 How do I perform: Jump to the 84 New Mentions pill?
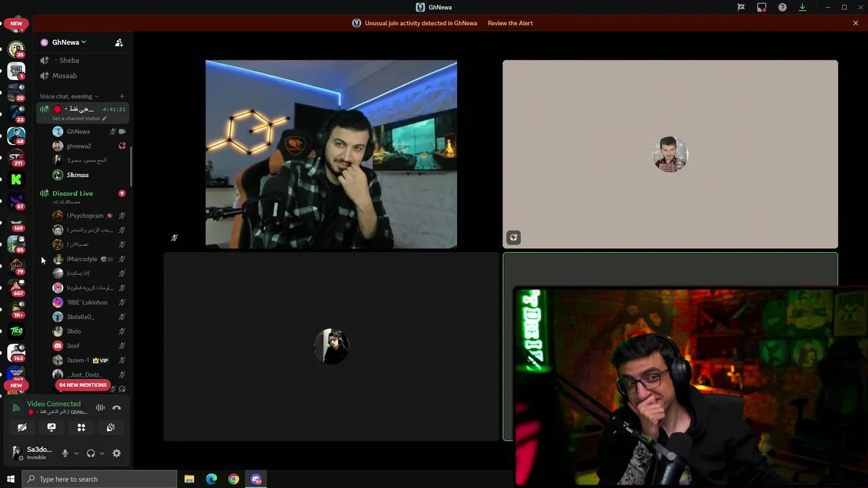[83, 385]
